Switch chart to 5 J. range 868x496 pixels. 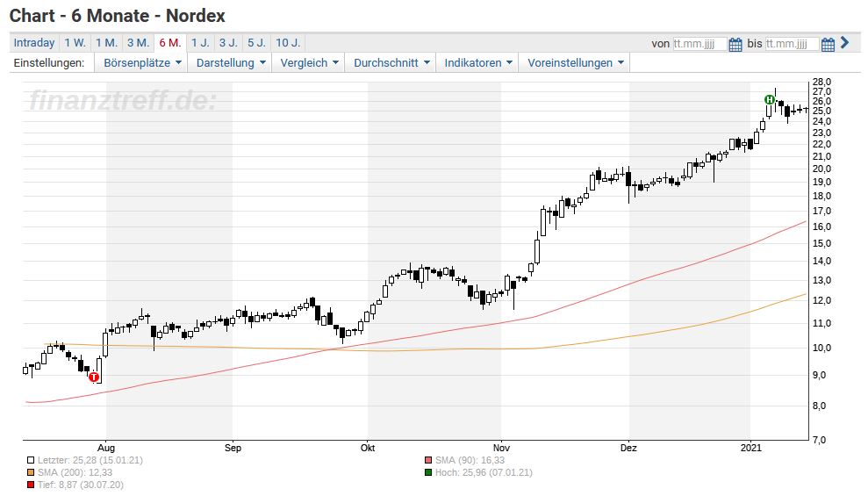(x=256, y=43)
